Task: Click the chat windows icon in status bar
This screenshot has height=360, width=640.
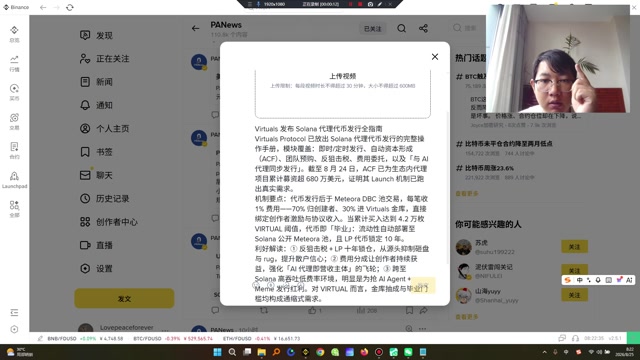Action: point(562,338)
